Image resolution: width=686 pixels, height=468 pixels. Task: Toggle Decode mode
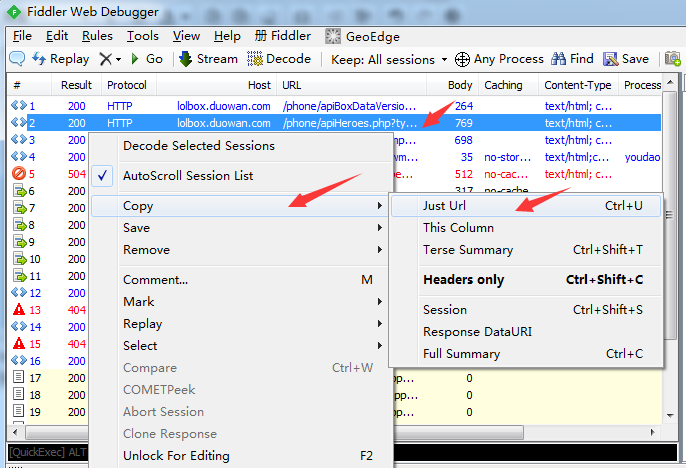click(x=279, y=59)
